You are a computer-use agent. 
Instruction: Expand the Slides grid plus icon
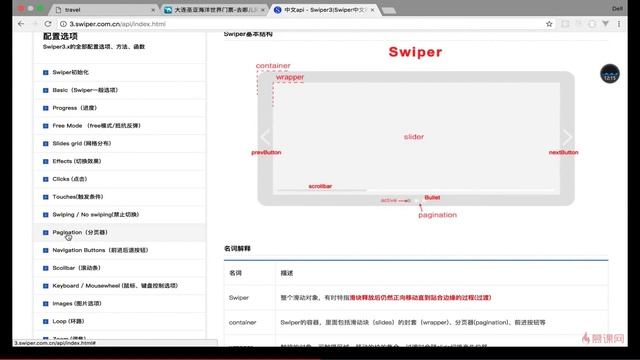point(45,144)
